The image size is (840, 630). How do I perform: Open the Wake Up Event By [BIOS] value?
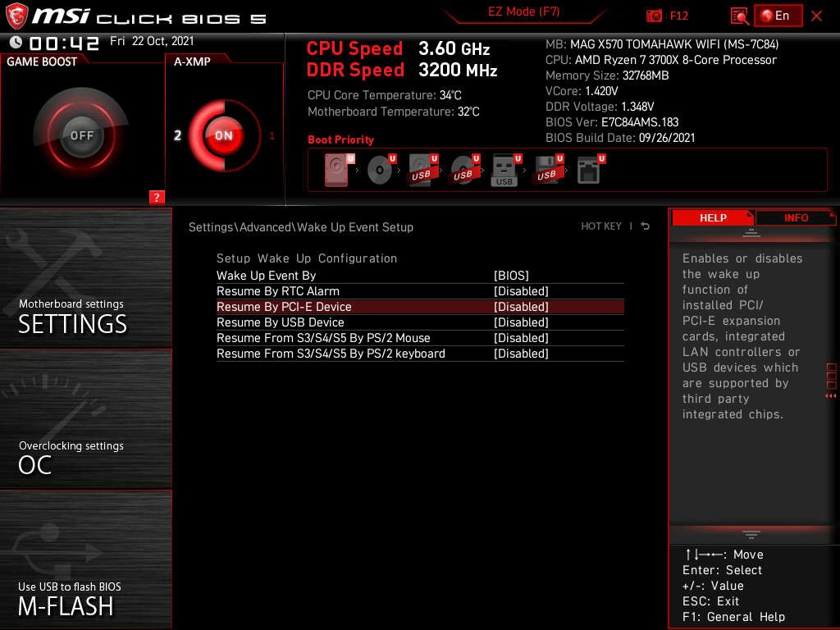click(511, 276)
